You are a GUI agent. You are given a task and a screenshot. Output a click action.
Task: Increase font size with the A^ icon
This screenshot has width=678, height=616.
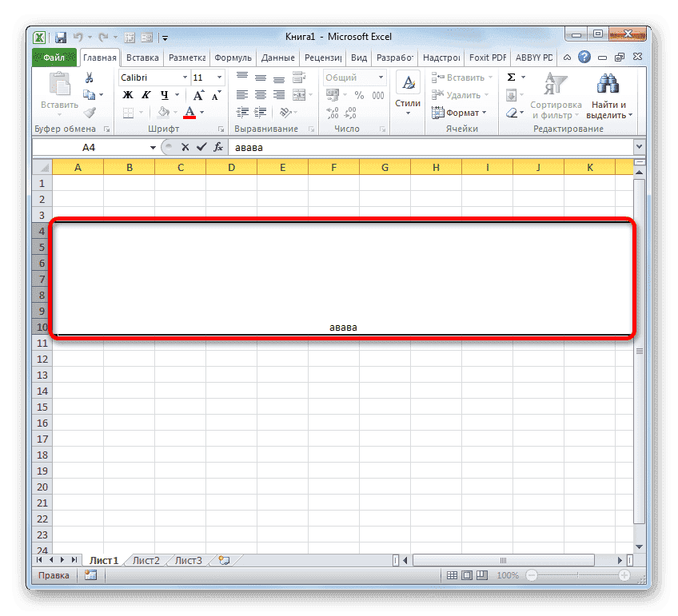(x=197, y=94)
